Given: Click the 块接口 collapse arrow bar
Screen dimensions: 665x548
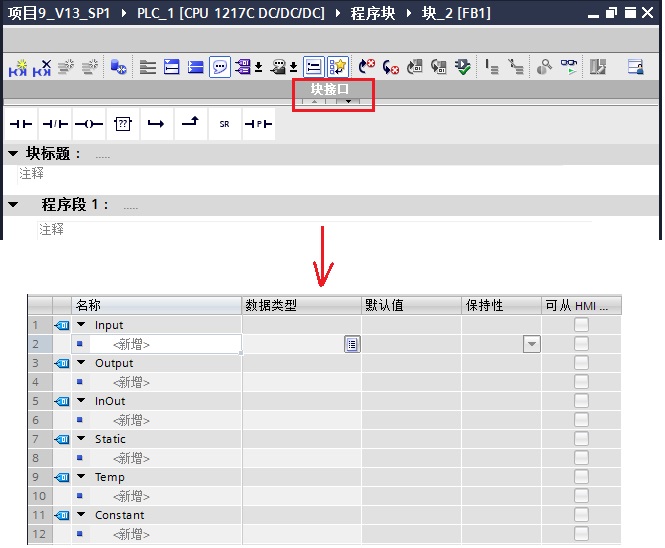Looking at the screenshot, I should (331, 101).
